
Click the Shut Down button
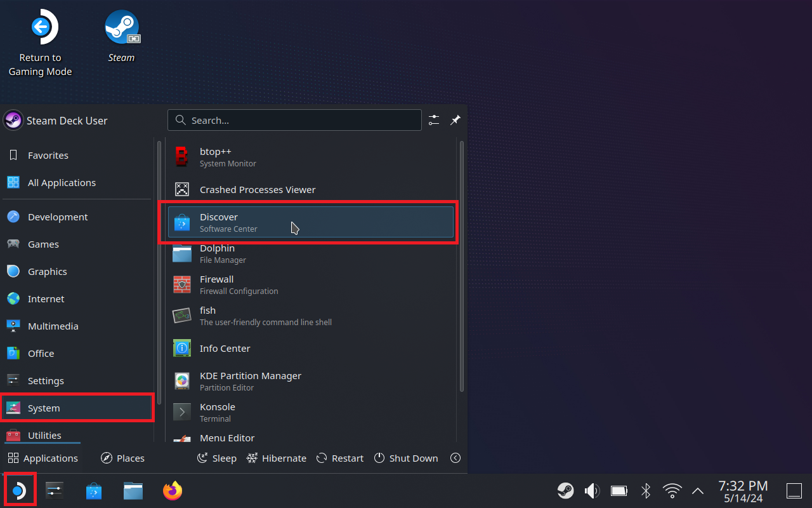point(406,458)
